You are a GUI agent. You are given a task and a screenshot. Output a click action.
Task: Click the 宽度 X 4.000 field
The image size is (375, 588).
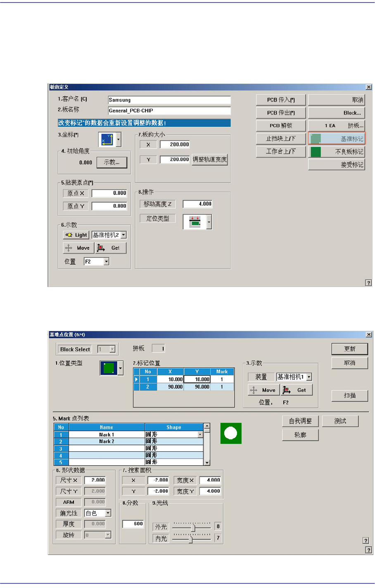coord(210,480)
